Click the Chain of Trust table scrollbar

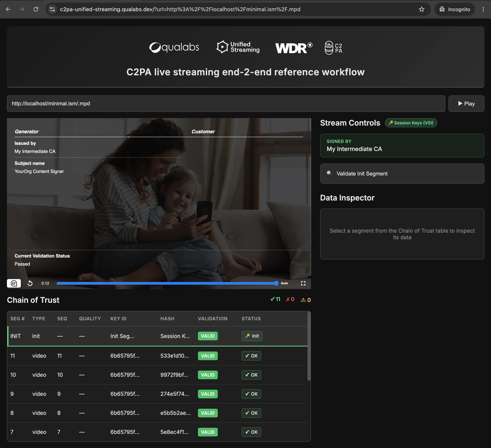309,346
